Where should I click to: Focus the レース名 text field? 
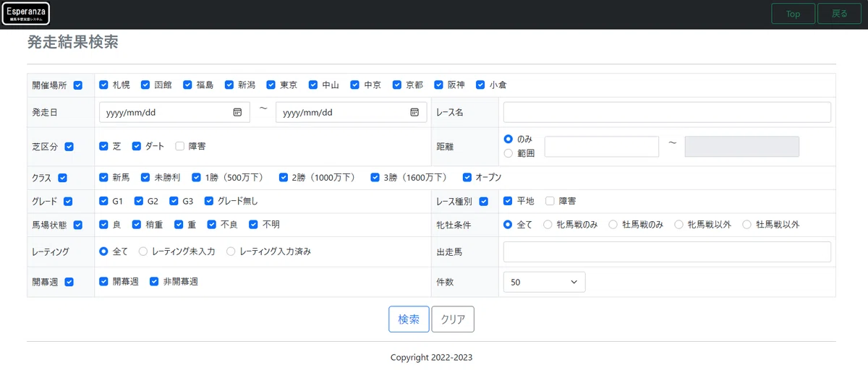click(x=667, y=113)
